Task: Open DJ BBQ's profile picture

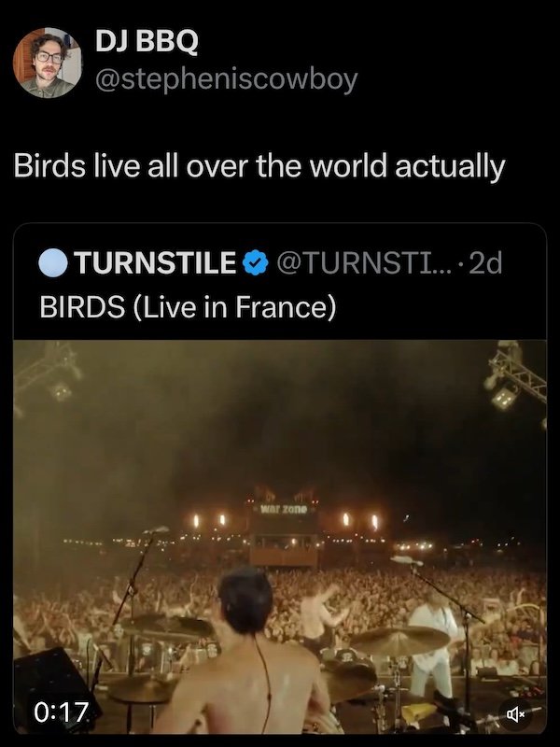Action: [48, 63]
